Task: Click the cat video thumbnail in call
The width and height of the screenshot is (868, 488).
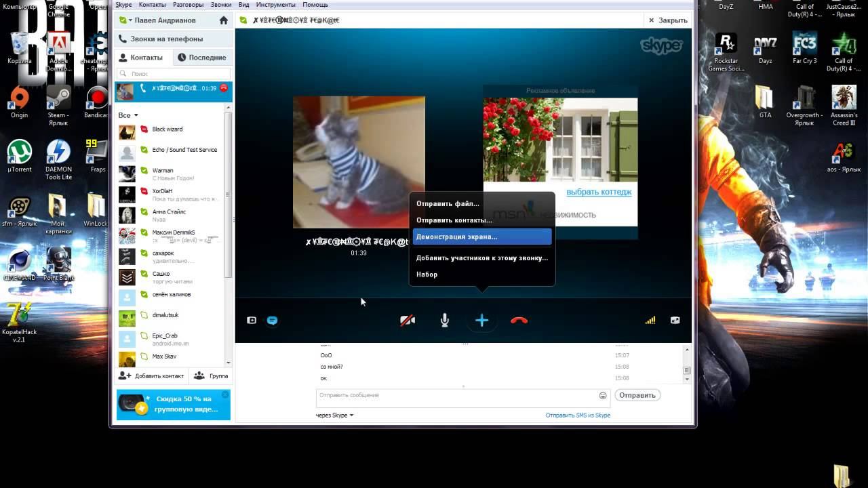Action: [359, 162]
